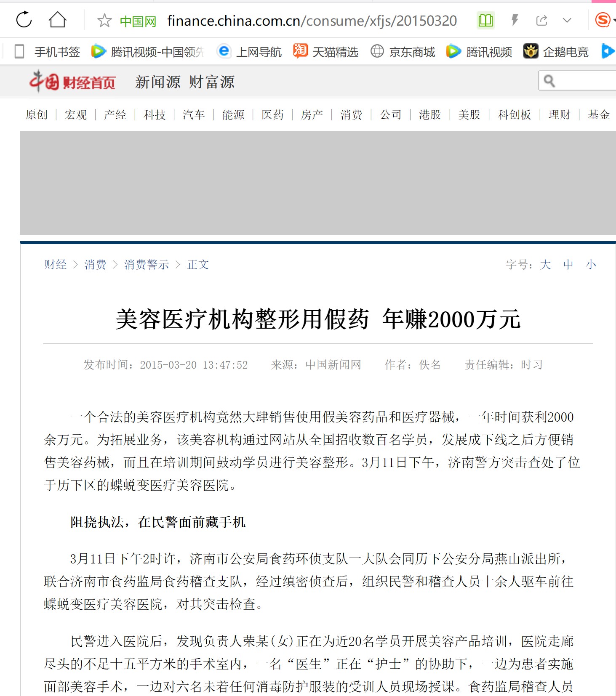
Task: Select the 公司 navigation item
Action: click(x=391, y=114)
